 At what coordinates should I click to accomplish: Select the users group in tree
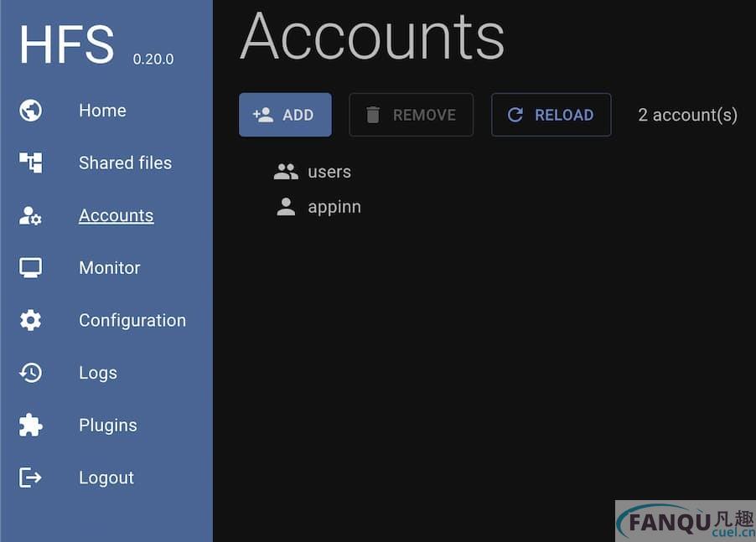[x=329, y=172]
